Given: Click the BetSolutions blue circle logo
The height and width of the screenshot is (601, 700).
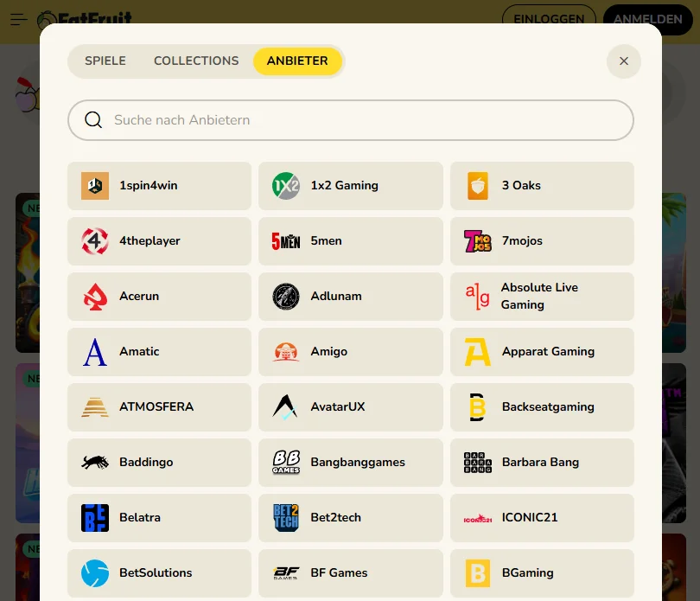Looking at the screenshot, I should coord(95,573).
